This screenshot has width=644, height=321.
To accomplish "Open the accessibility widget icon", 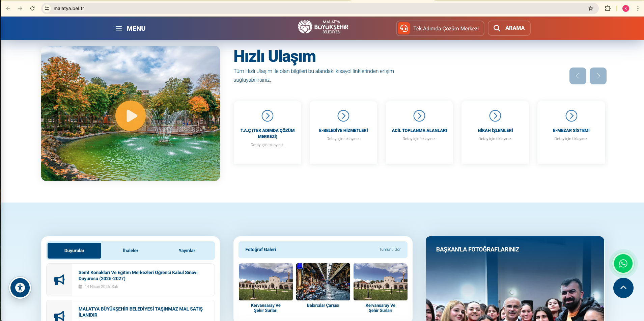I will [x=20, y=288].
